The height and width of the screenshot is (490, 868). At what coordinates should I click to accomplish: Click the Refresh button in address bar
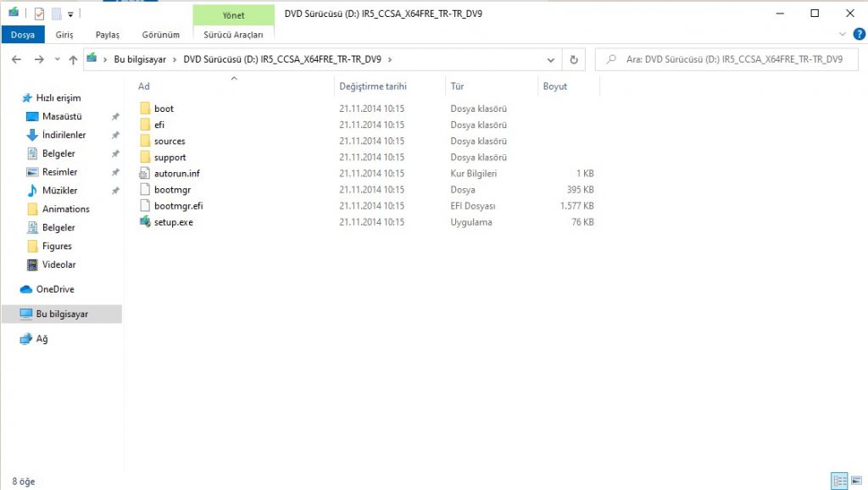click(574, 59)
